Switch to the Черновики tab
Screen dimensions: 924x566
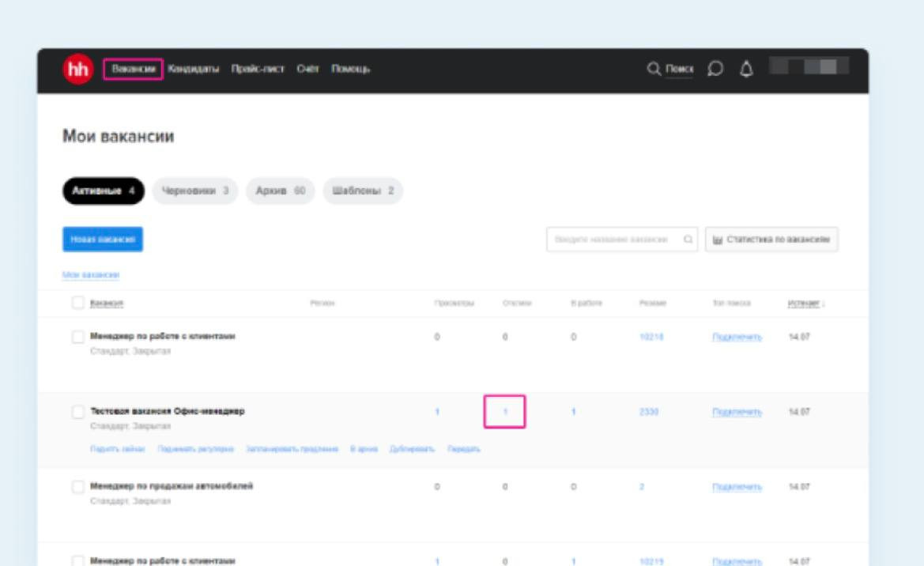pyautogui.click(x=194, y=191)
